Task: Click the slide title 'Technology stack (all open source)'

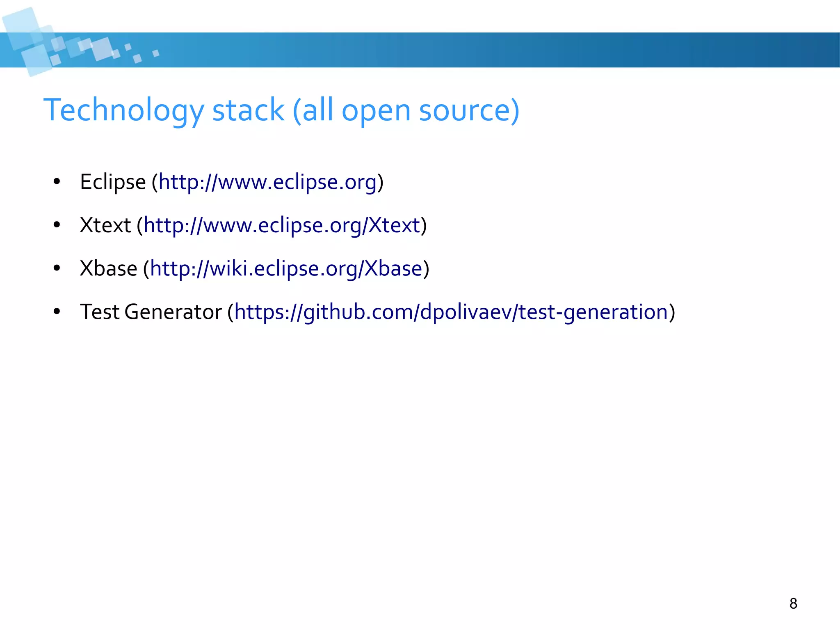Action: (x=281, y=110)
